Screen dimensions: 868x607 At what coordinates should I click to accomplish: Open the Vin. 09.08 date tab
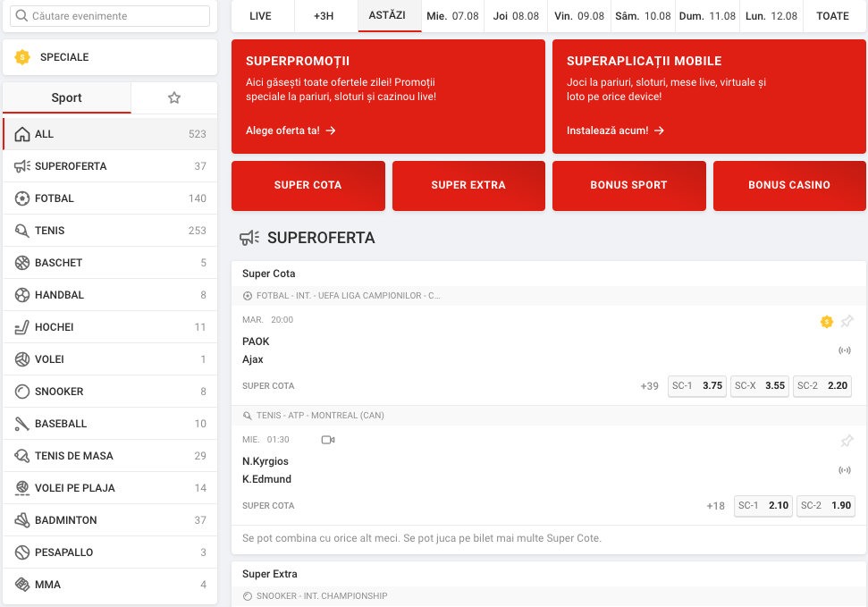(x=579, y=16)
